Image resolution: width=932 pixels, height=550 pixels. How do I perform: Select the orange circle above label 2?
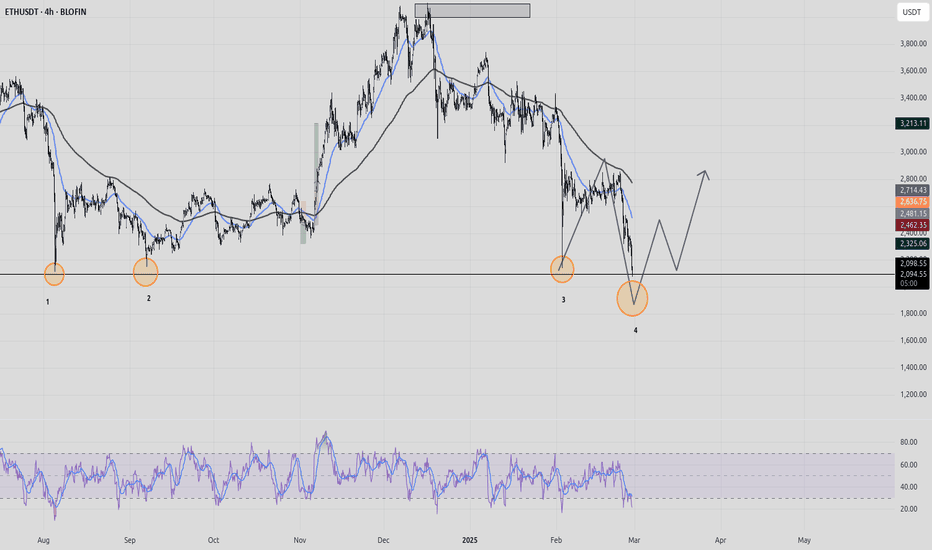coord(146,272)
